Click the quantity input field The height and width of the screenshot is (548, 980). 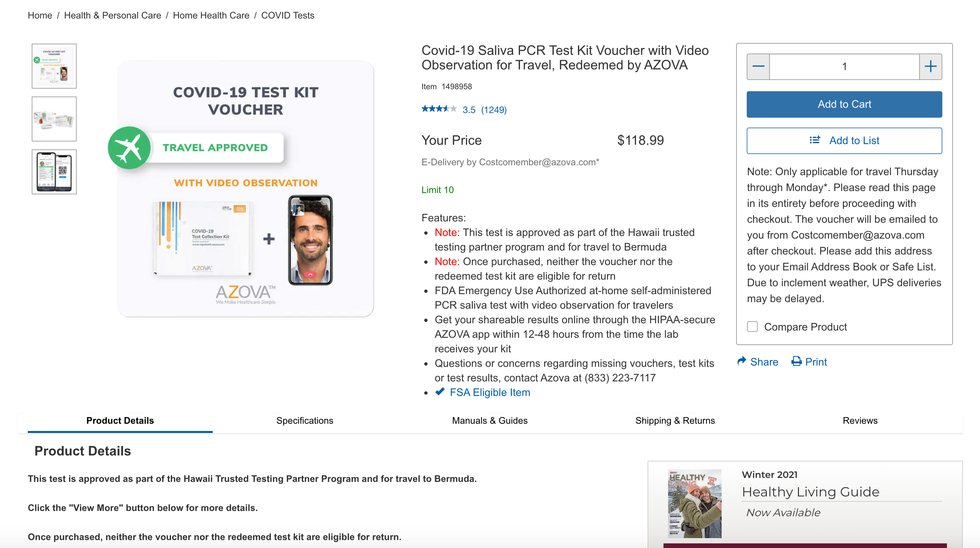(844, 66)
